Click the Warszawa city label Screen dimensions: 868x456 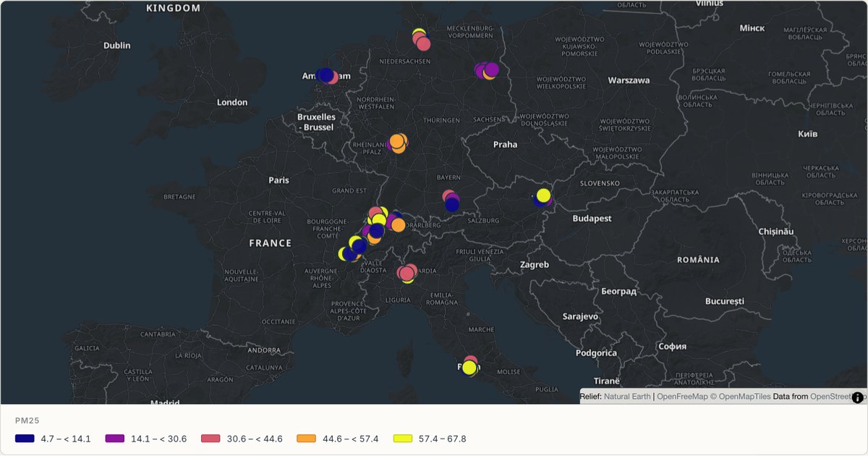coord(629,80)
